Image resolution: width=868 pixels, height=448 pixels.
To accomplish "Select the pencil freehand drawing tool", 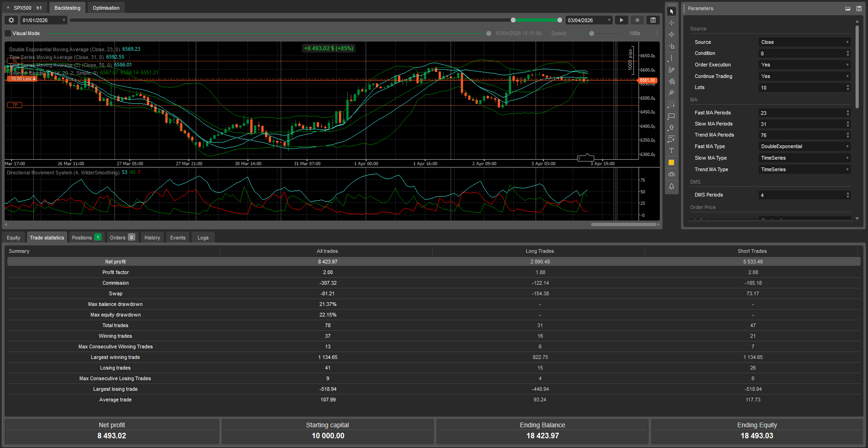I will 671,70.
